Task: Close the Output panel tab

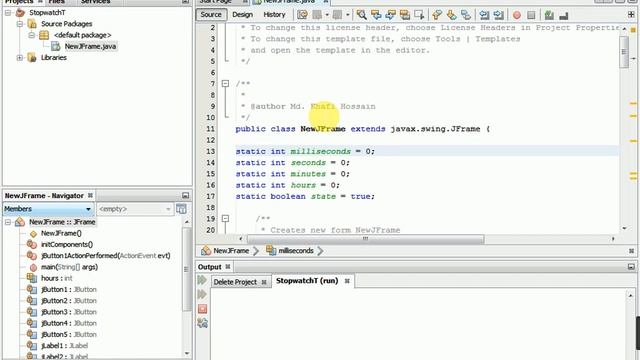Action: pyautogui.click(x=228, y=267)
